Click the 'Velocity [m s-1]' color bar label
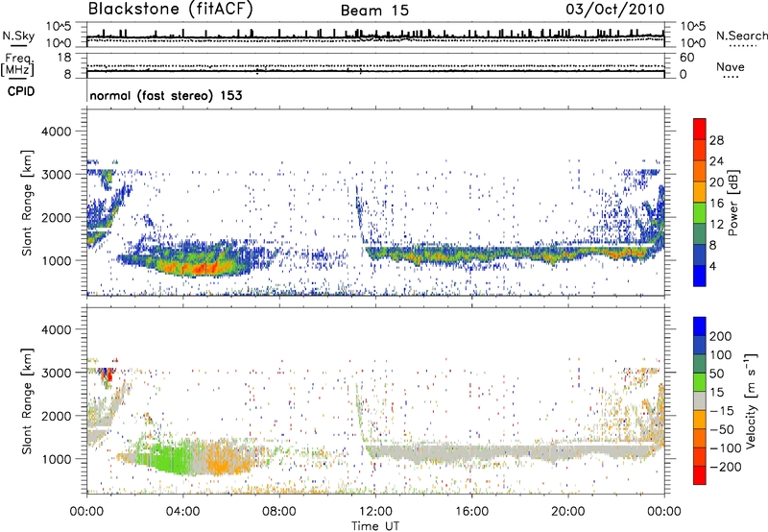 751,400
